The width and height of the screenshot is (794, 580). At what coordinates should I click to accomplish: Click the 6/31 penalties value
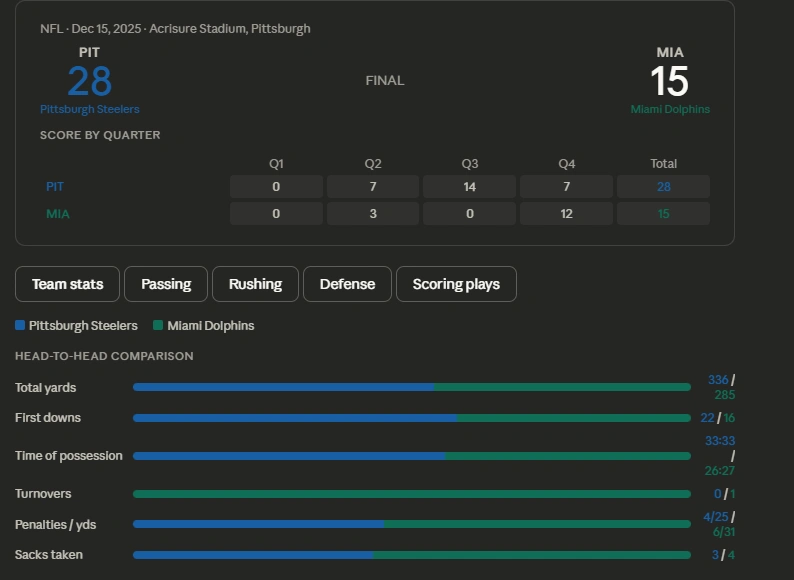(x=724, y=532)
